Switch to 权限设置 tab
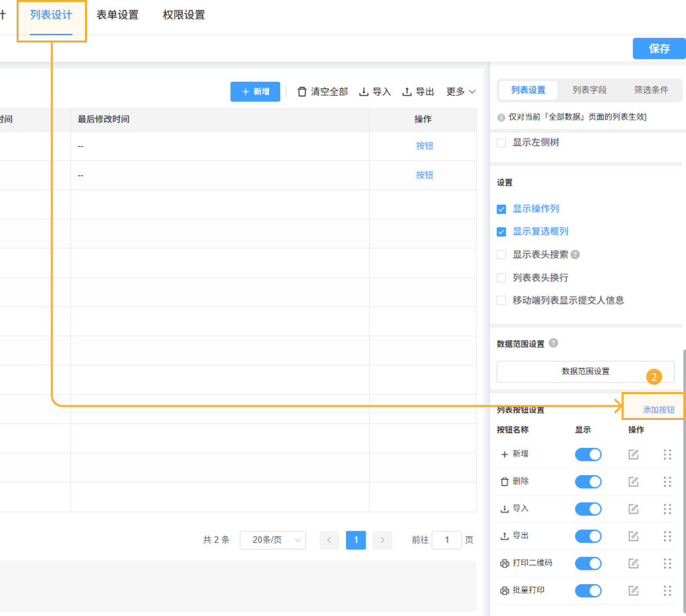 [184, 15]
